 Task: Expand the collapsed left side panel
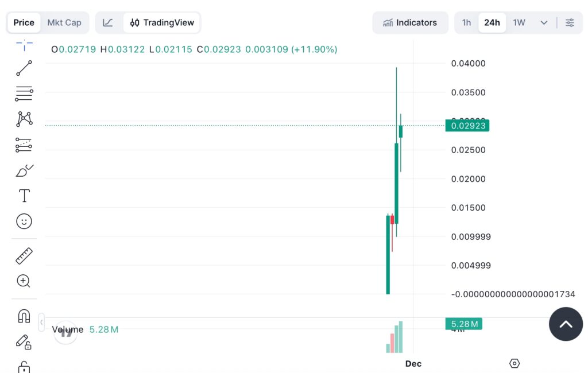coord(41,323)
